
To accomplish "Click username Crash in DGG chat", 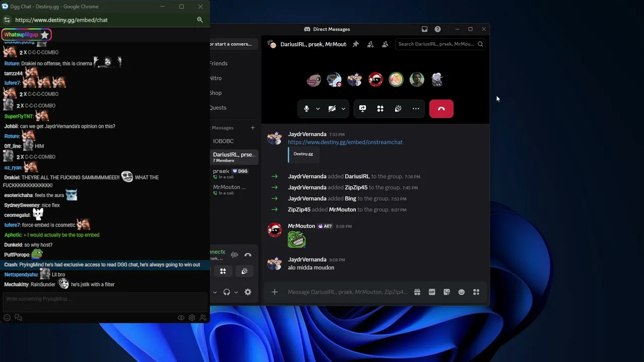I will click(x=11, y=265).
